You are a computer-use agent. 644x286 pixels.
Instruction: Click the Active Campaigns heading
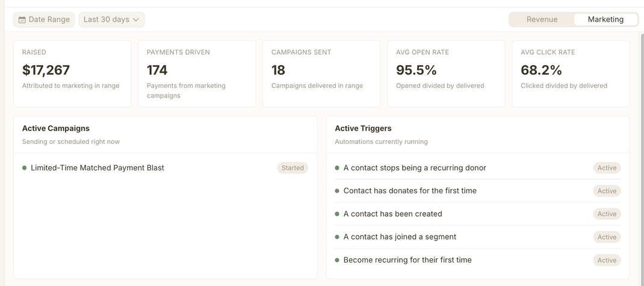(x=56, y=128)
